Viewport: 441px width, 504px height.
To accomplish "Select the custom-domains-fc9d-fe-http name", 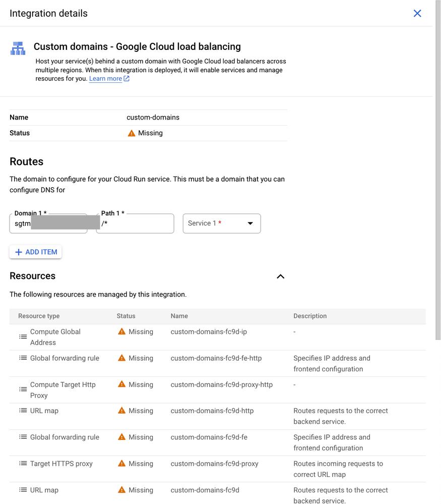I will [x=216, y=358].
